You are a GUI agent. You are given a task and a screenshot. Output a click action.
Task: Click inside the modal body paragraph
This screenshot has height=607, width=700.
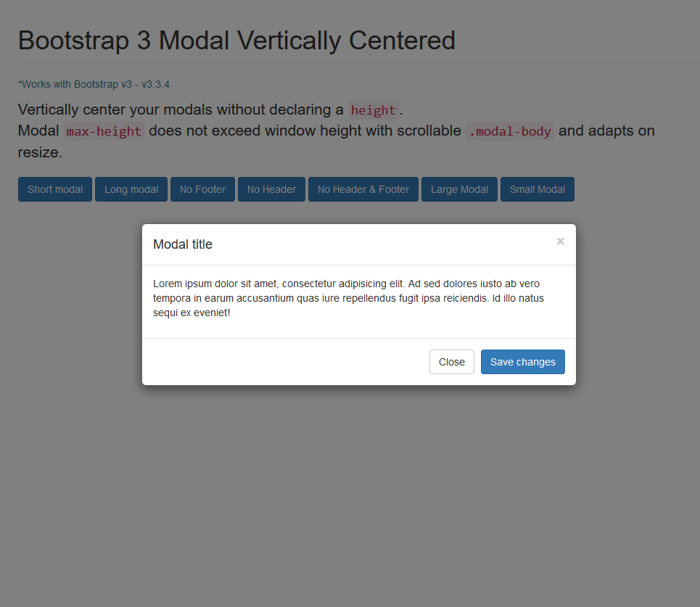(348, 297)
